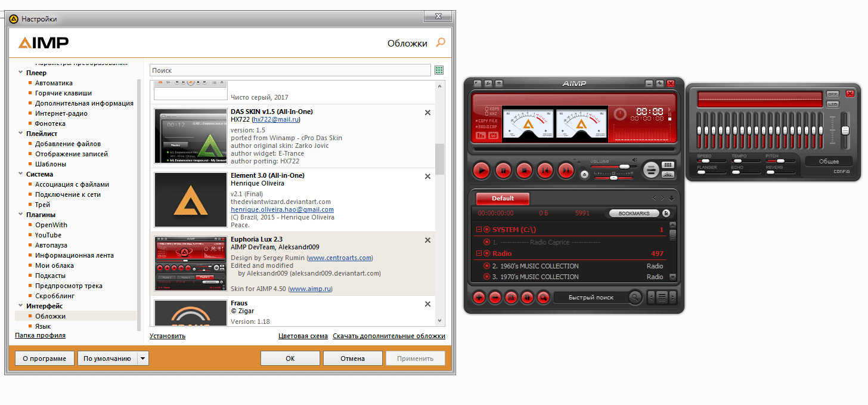Open dropdown arrow beside По умолчанию
The image size is (868, 405).
(x=142, y=358)
